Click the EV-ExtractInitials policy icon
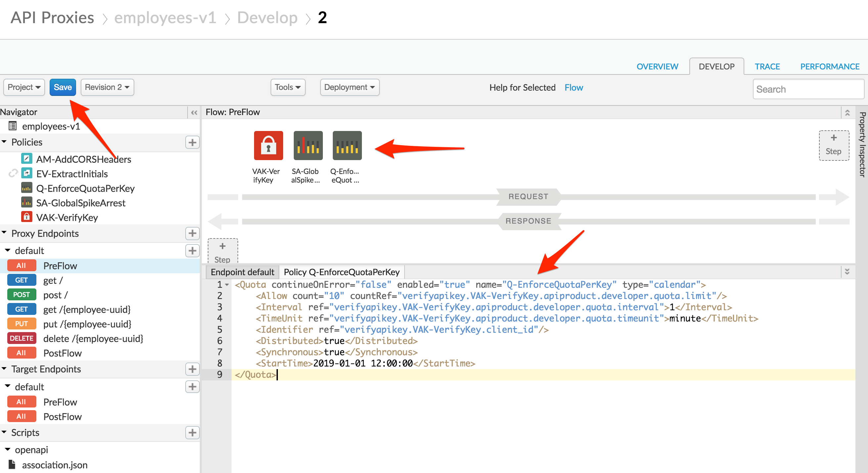The height and width of the screenshot is (473, 868). (26, 173)
